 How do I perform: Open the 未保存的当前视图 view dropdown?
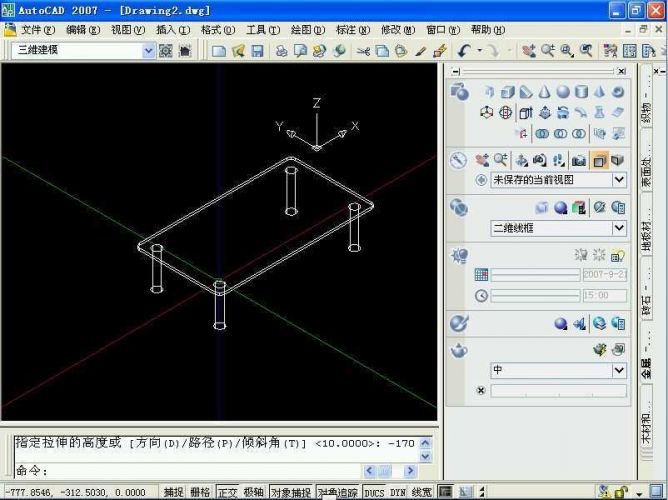[x=618, y=180]
